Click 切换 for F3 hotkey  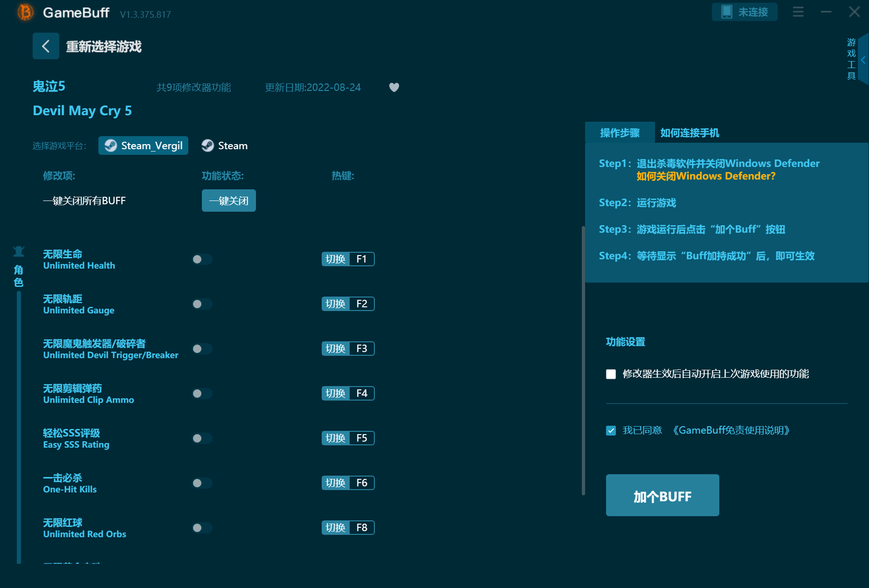(x=336, y=349)
